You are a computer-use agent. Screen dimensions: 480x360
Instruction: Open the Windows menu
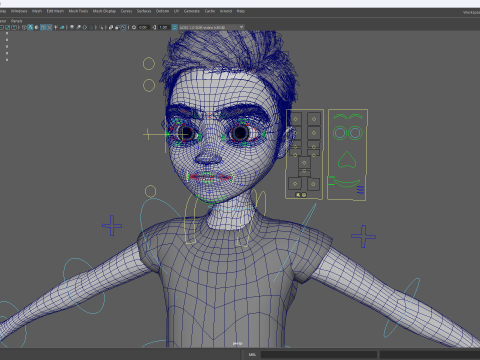coord(19,11)
